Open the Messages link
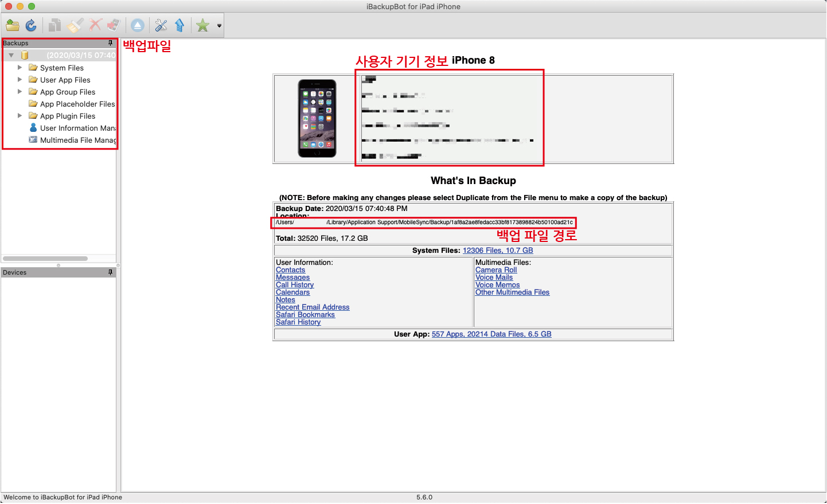The height and width of the screenshot is (504, 827). (x=293, y=278)
